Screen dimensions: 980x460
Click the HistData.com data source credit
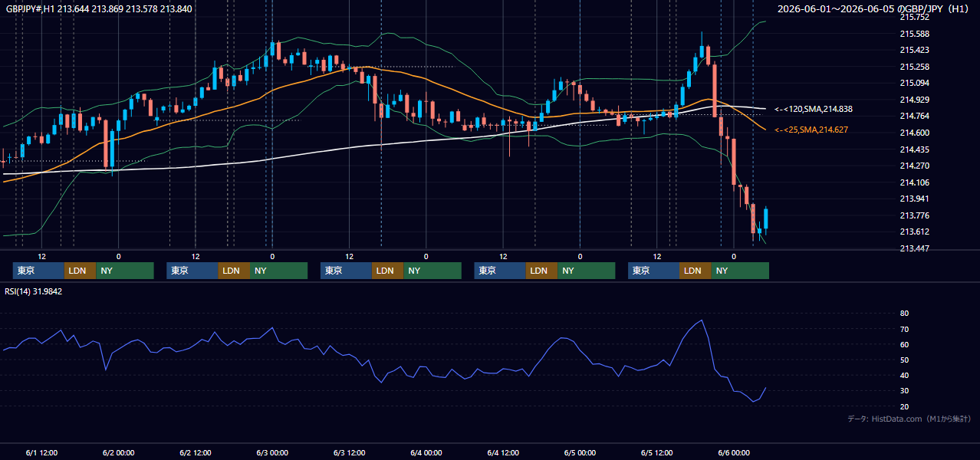[909, 419]
